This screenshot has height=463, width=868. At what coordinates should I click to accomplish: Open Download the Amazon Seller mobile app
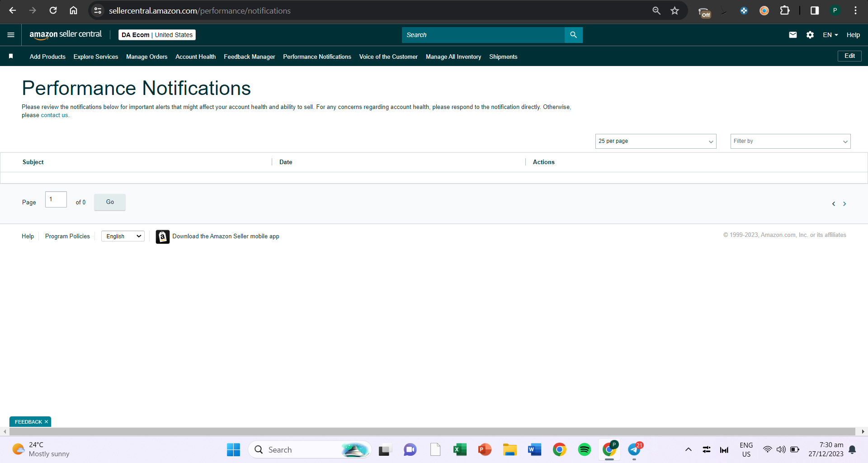(226, 236)
